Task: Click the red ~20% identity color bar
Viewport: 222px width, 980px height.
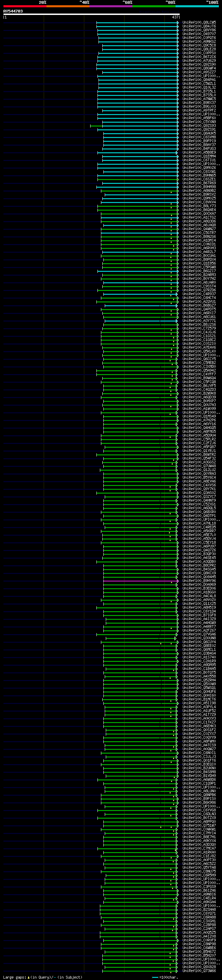Action: click(25, 6)
